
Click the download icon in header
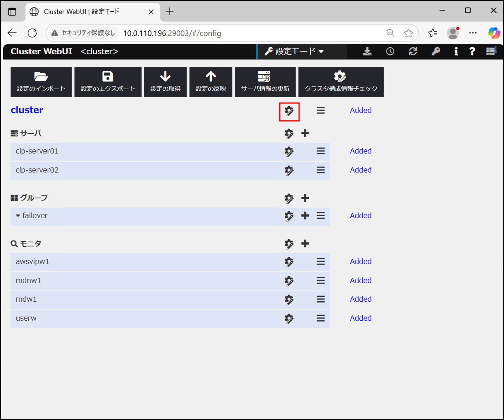point(367,52)
